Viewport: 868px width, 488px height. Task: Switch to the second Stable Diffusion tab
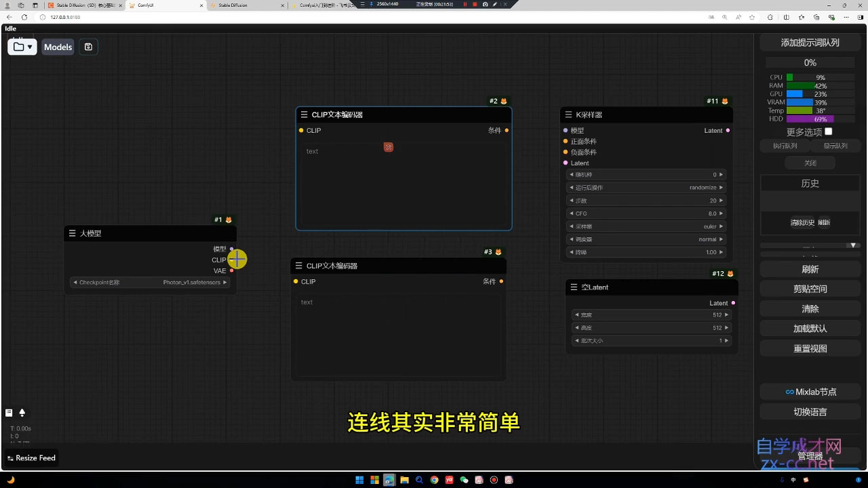[x=245, y=5]
